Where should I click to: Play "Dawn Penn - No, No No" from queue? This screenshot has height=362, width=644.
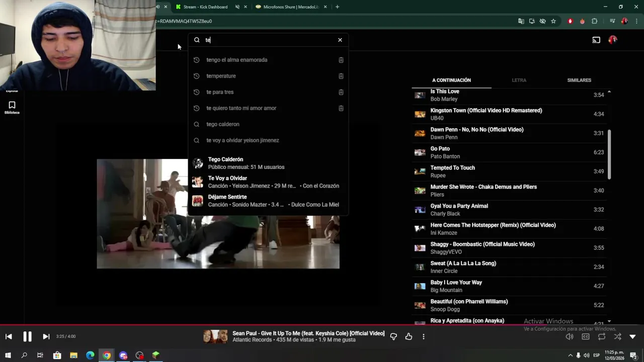[x=509, y=133]
